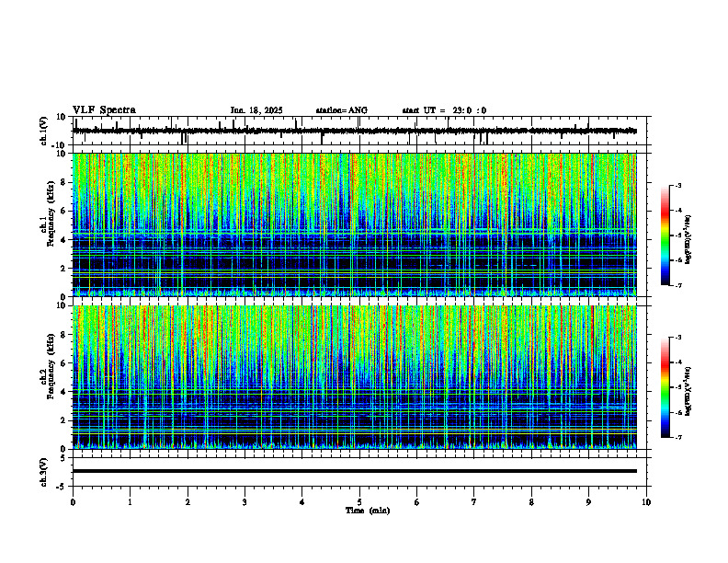Click the "8" kHz tick on ch.1 frequency axis
728x563 pixels.
pyautogui.click(x=64, y=182)
